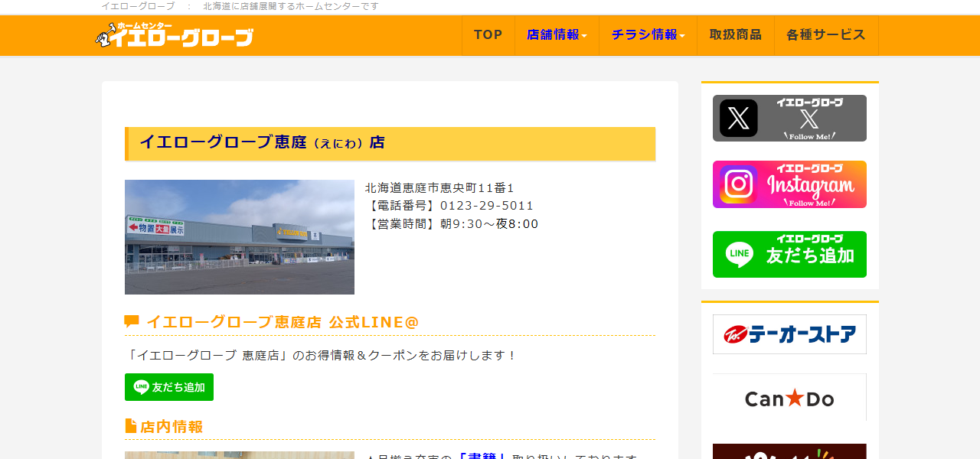Click the speech bubble icon by 公式LINE@
This screenshot has width=980, height=459.
pyautogui.click(x=132, y=322)
